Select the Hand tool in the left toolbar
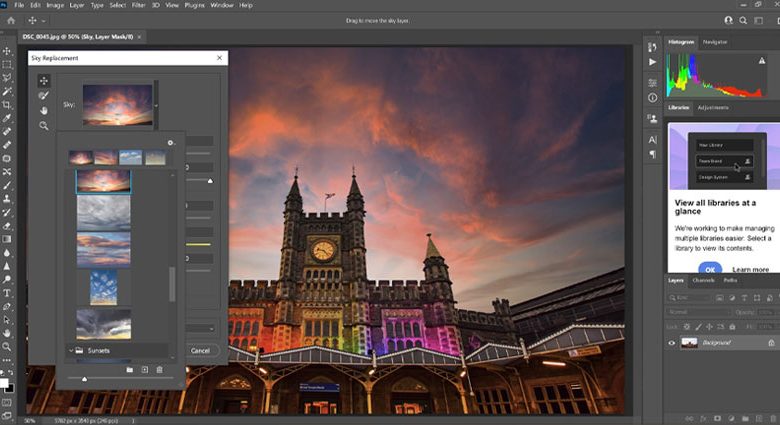The image size is (780, 425). [x=7, y=333]
